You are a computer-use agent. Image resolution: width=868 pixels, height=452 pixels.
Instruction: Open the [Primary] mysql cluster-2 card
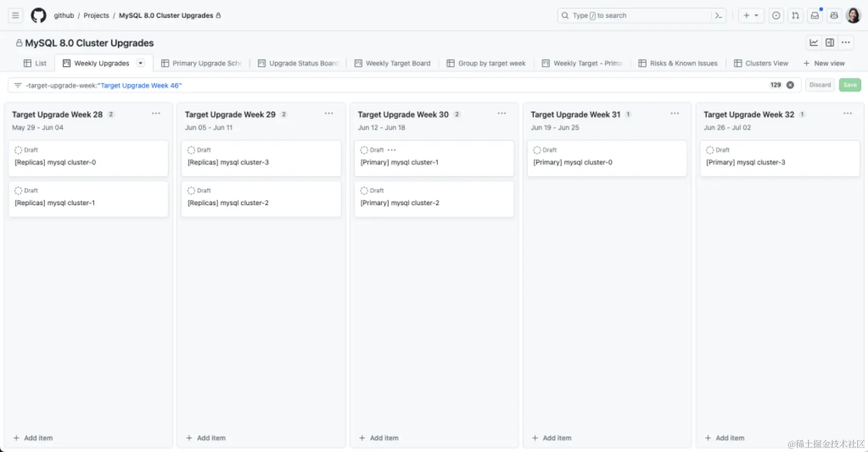coord(434,199)
